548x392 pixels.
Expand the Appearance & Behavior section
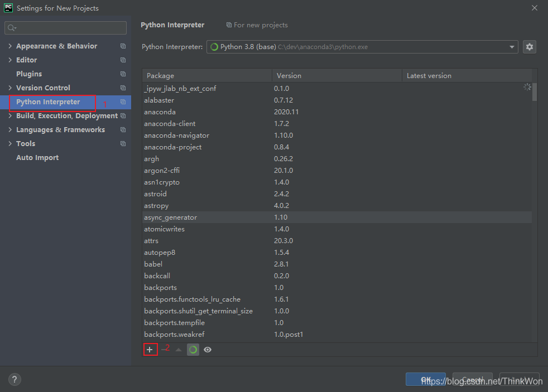pos(10,46)
